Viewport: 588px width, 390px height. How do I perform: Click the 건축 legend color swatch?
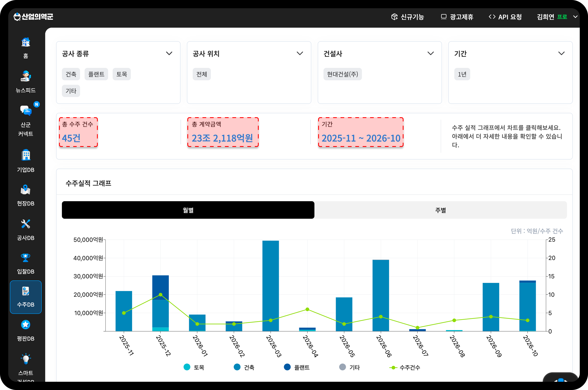click(x=237, y=367)
